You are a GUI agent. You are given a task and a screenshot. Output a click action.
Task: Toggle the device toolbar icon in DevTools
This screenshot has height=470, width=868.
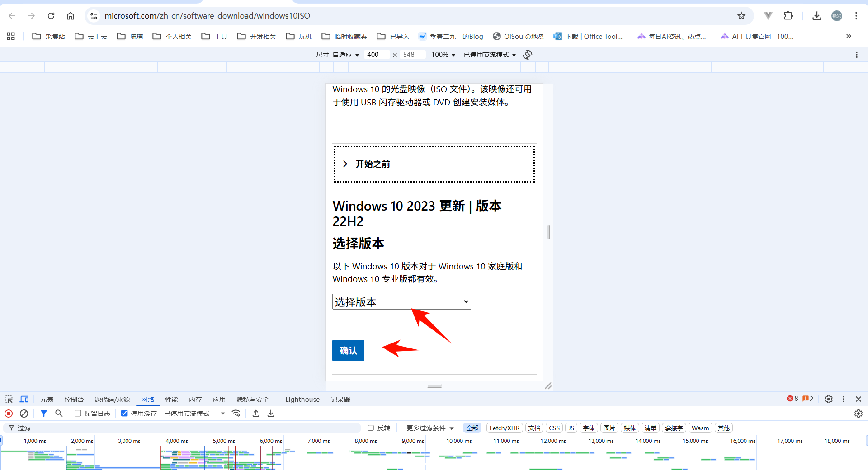click(x=24, y=399)
